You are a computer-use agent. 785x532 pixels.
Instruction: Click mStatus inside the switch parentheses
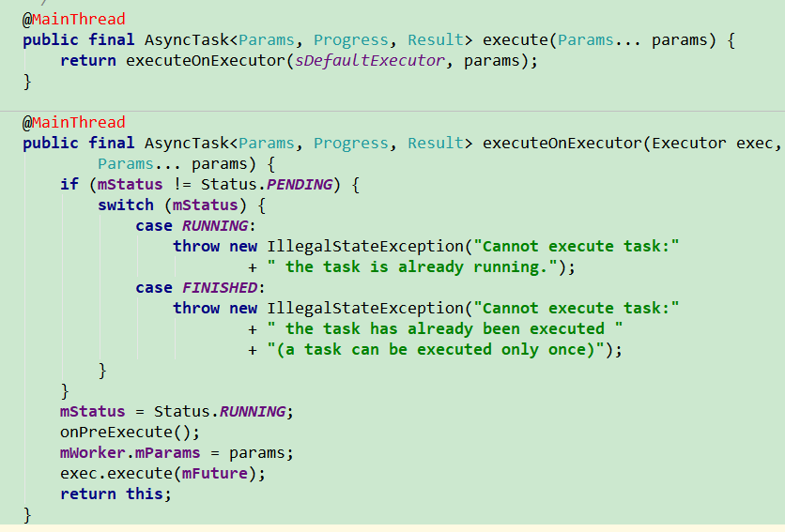[x=206, y=205]
